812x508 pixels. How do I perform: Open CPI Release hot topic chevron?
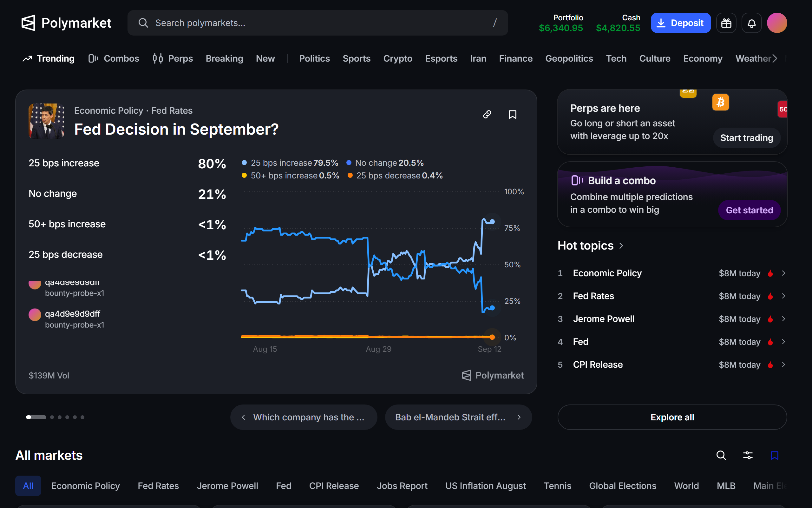[x=783, y=364]
